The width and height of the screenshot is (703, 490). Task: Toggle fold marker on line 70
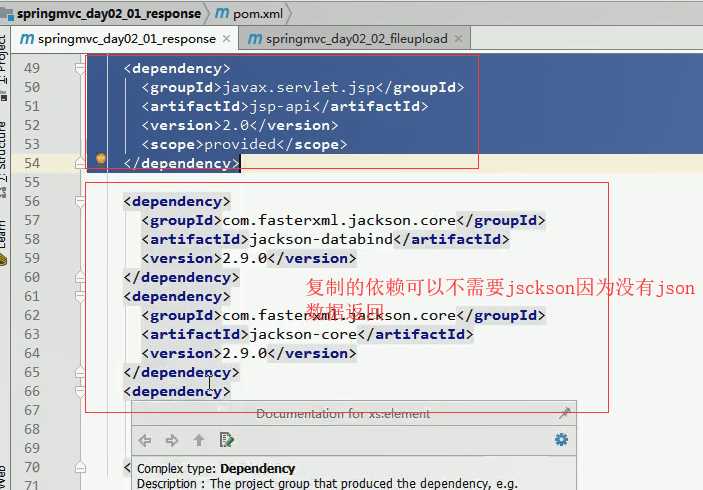pyautogui.click(x=80, y=468)
